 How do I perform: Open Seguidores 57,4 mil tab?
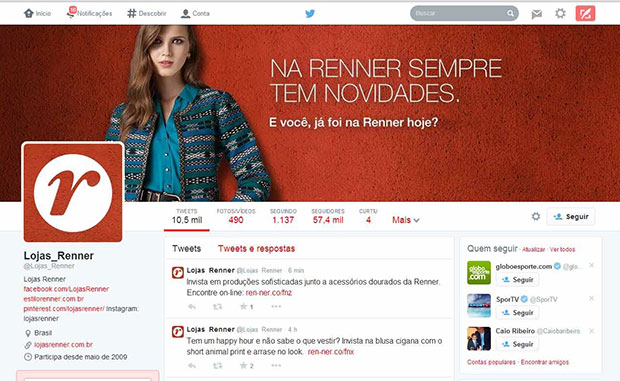[x=328, y=217]
